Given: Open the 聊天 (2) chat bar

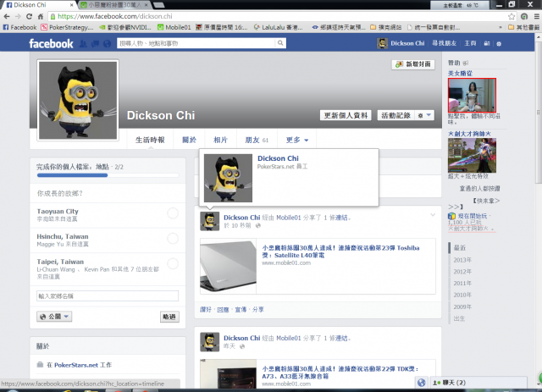Looking at the screenshot, I should click(478, 383).
